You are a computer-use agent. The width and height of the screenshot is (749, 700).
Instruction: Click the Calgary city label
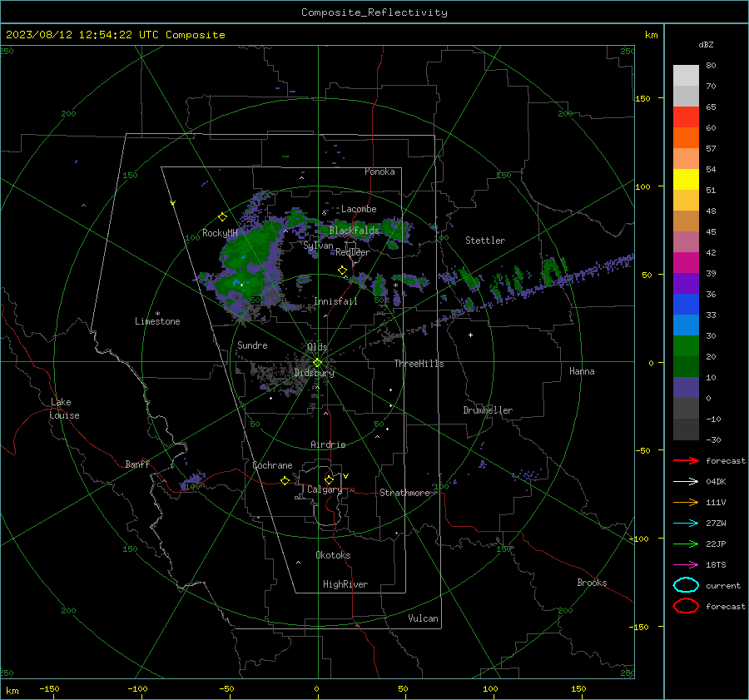click(x=325, y=489)
